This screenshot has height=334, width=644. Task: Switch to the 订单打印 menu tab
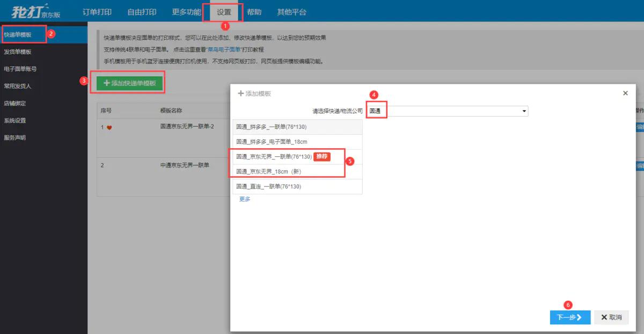point(97,10)
